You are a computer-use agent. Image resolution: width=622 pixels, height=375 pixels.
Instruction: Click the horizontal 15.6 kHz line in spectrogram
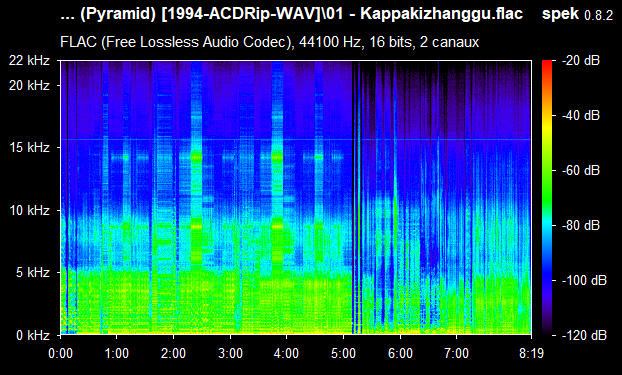[296, 140]
